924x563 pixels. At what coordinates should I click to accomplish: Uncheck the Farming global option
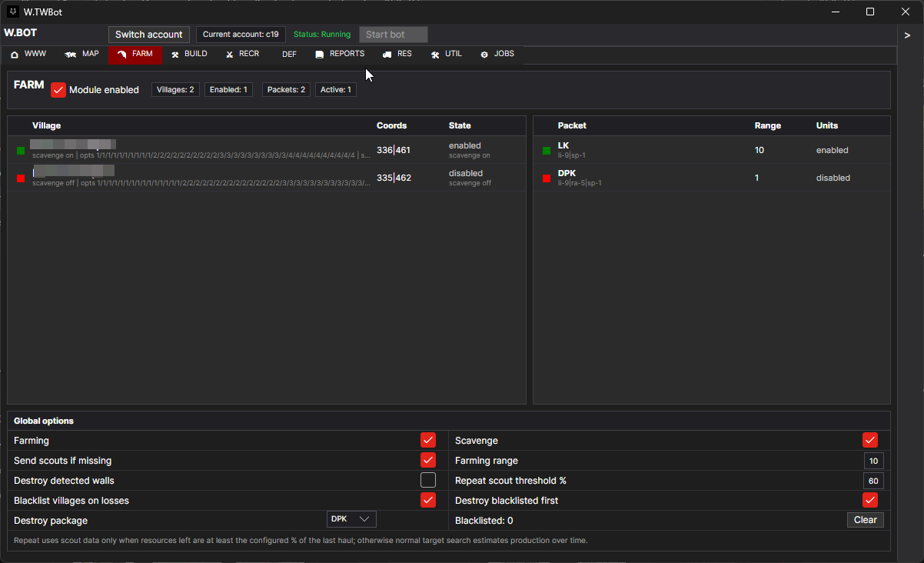(x=428, y=440)
